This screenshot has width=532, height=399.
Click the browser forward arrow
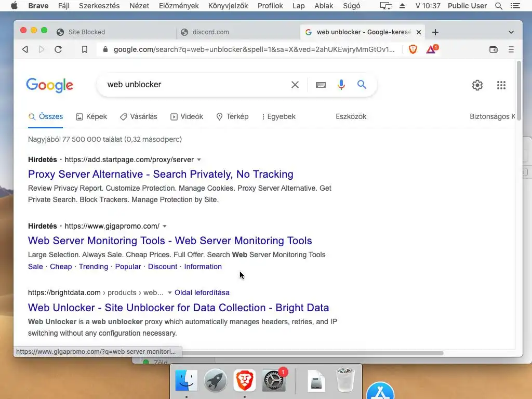42,49
